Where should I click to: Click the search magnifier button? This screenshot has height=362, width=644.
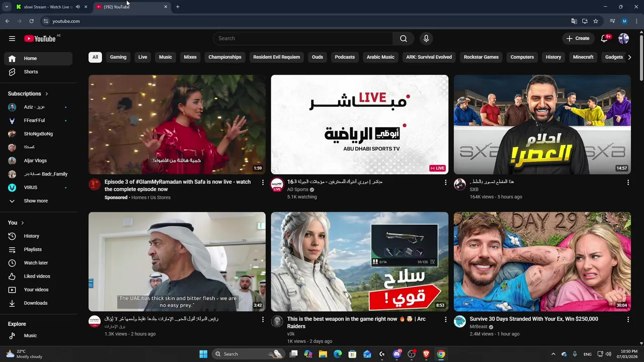(404, 38)
